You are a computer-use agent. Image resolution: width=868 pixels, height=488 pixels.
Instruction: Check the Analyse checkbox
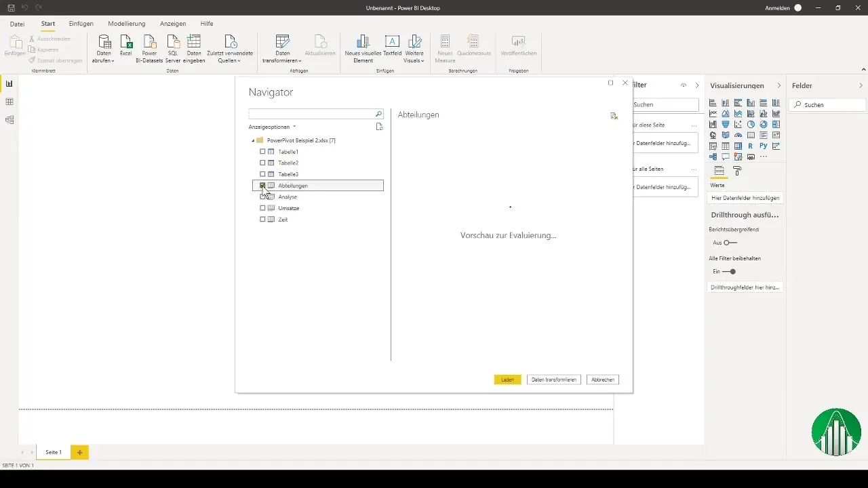[x=262, y=197]
